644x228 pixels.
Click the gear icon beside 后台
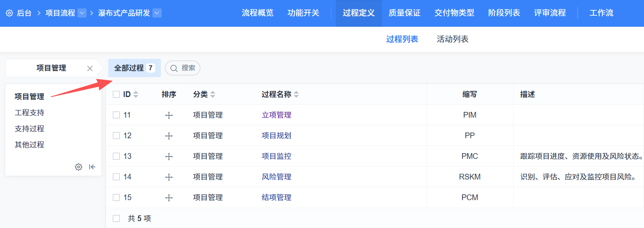coord(10,13)
